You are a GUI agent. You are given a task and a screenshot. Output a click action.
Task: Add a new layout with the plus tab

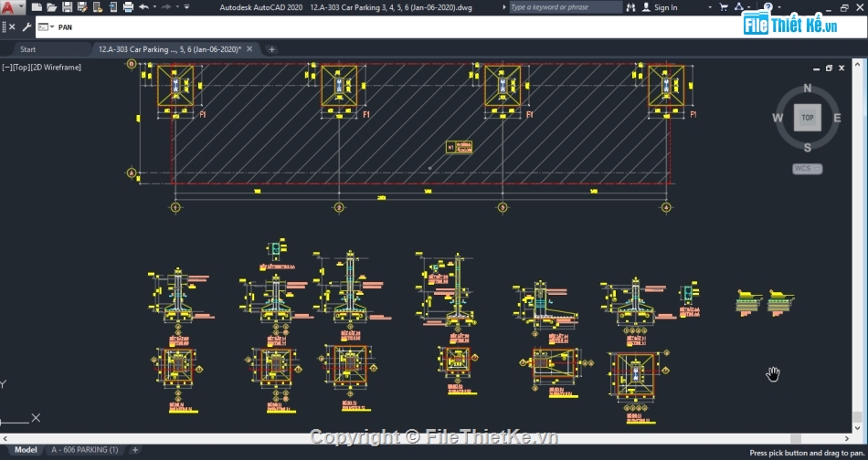tap(134, 449)
